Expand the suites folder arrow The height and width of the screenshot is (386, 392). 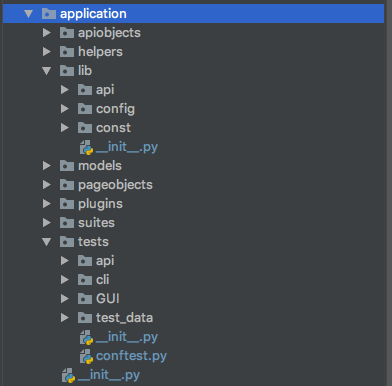47,223
